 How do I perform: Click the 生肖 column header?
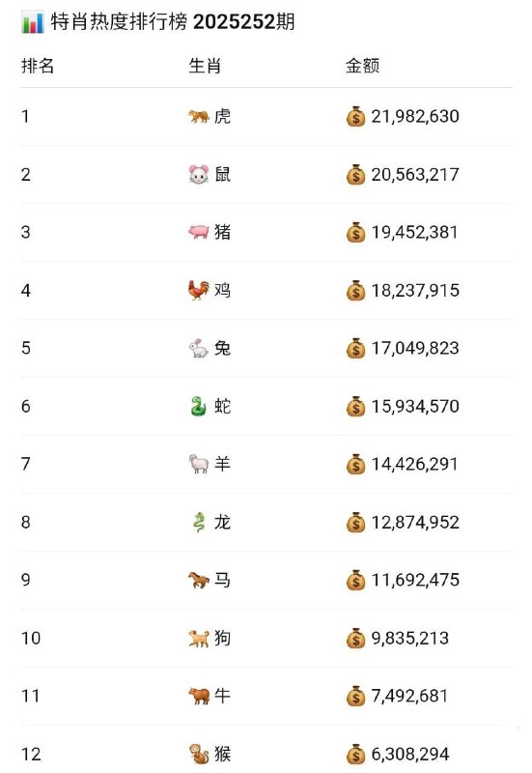pos(205,66)
